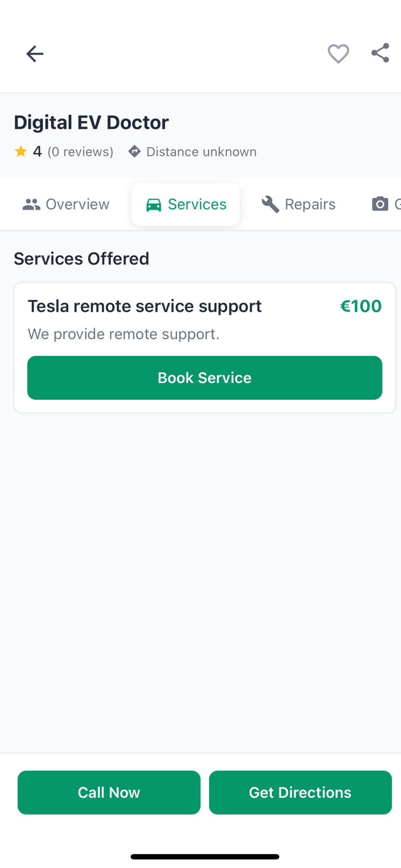401x868 pixels.
Task: Tap the share icon
Action: [380, 53]
